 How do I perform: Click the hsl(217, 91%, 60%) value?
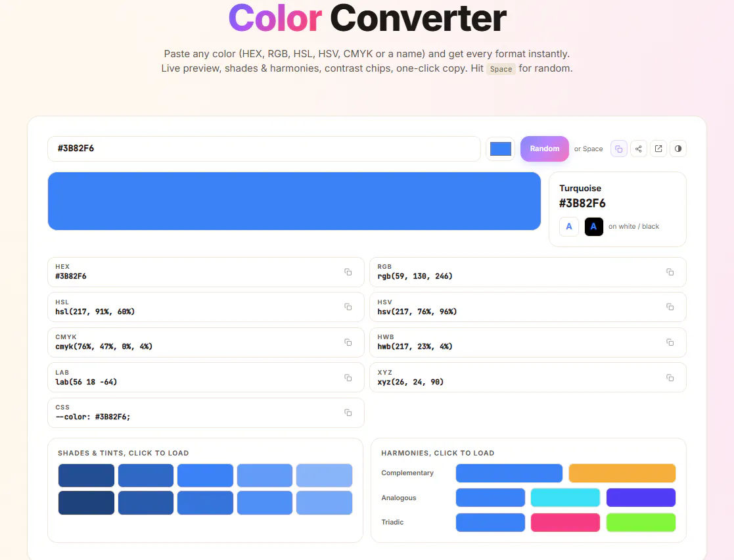[x=95, y=312]
